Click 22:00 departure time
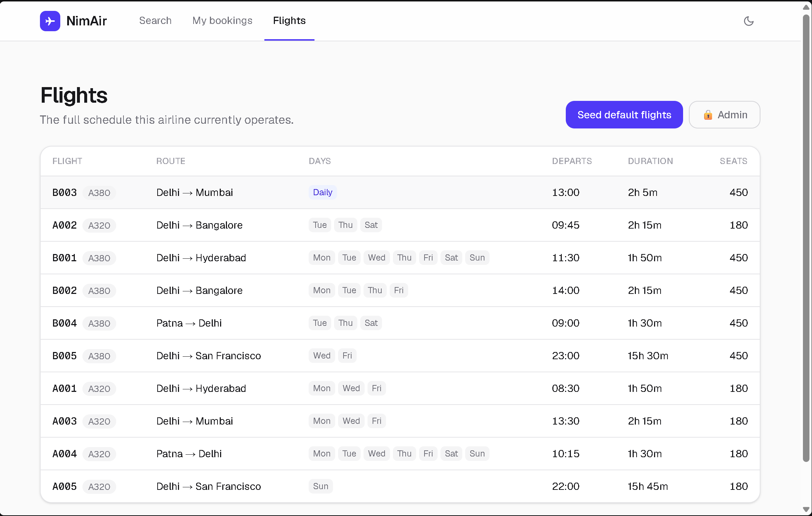The image size is (812, 516). click(565, 486)
